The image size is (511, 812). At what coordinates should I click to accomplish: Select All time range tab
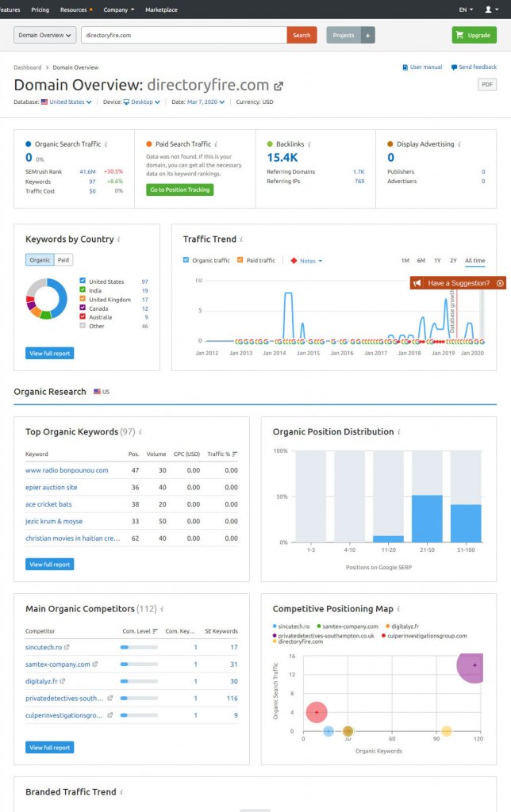click(474, 260)
